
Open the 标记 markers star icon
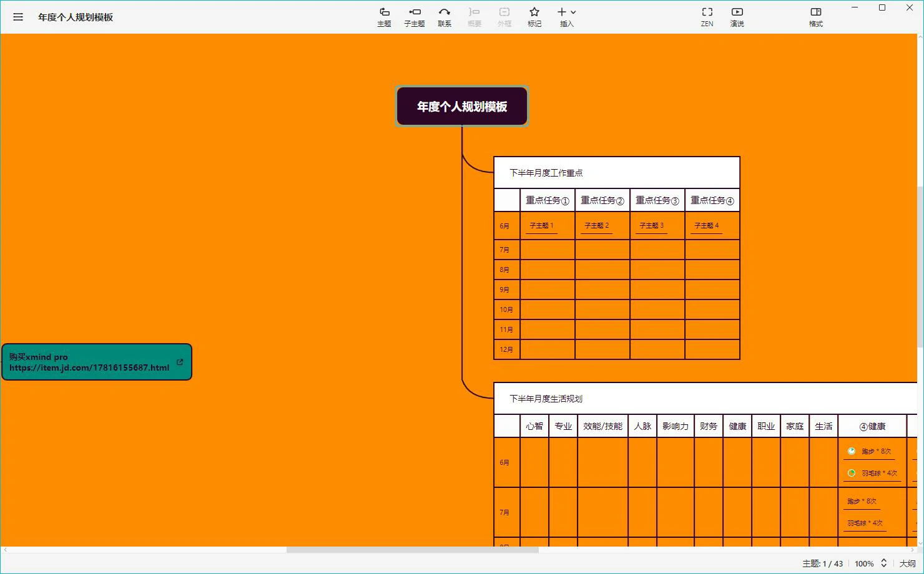click(x=534, y=17)
